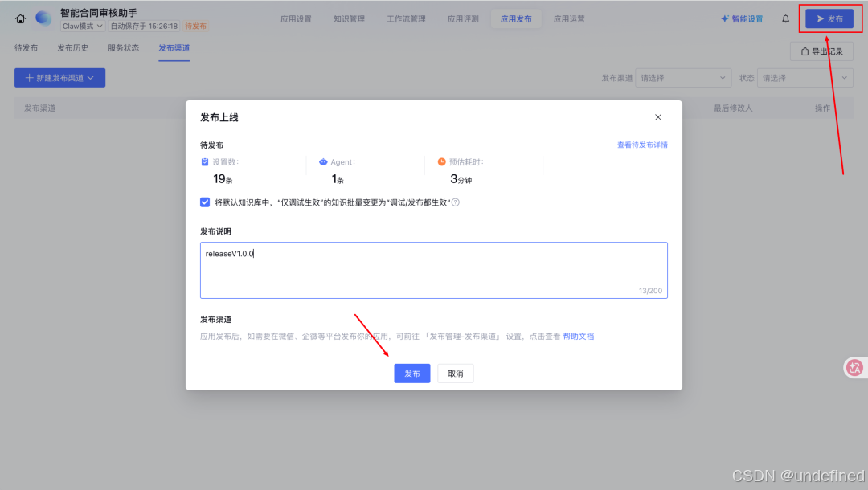The image size is (868, 490).
Task: Click the 智能合同审核助手 app title
Action: point(99,12)
